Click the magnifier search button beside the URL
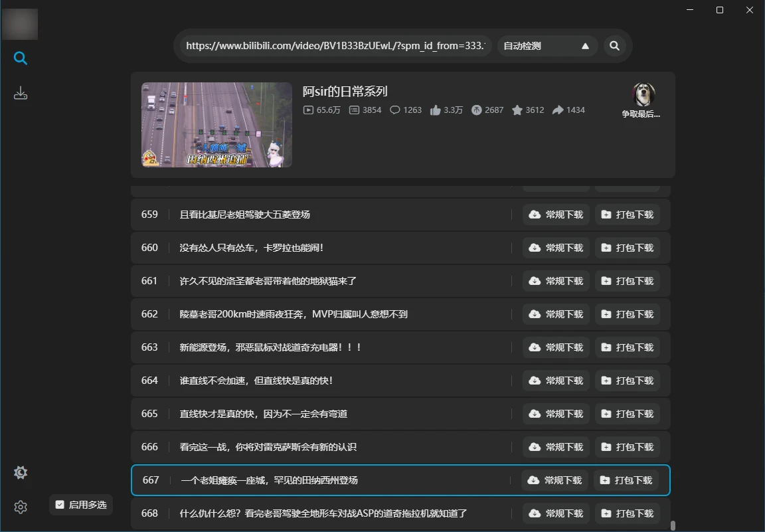The image size is (765, 532). pos(614,46)
